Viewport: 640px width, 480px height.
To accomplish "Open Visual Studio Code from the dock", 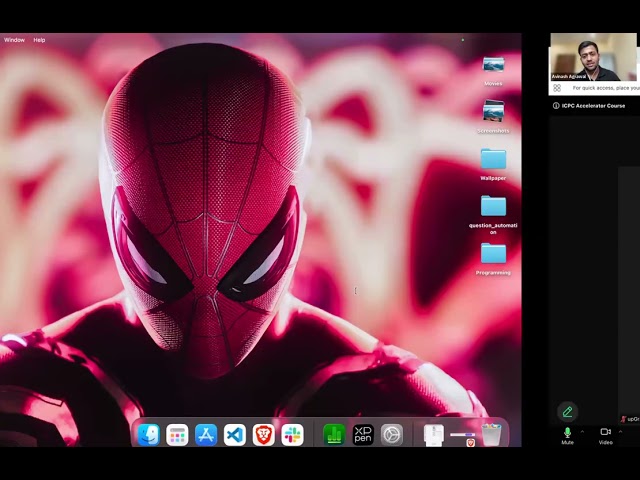I will [x=235, y=434].
